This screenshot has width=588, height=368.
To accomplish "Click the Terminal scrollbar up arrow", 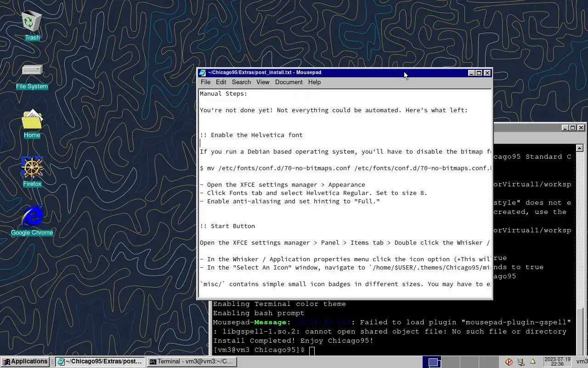I will [580, 148].
